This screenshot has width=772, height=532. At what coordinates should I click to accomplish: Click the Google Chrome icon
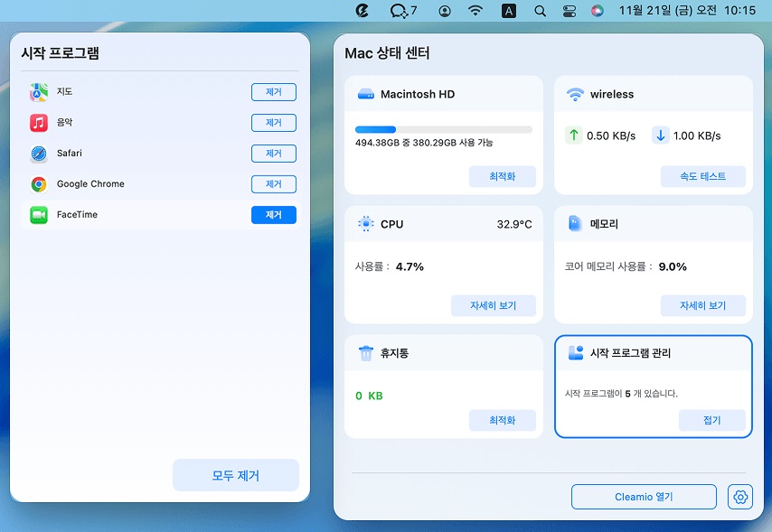click(40, 183)
